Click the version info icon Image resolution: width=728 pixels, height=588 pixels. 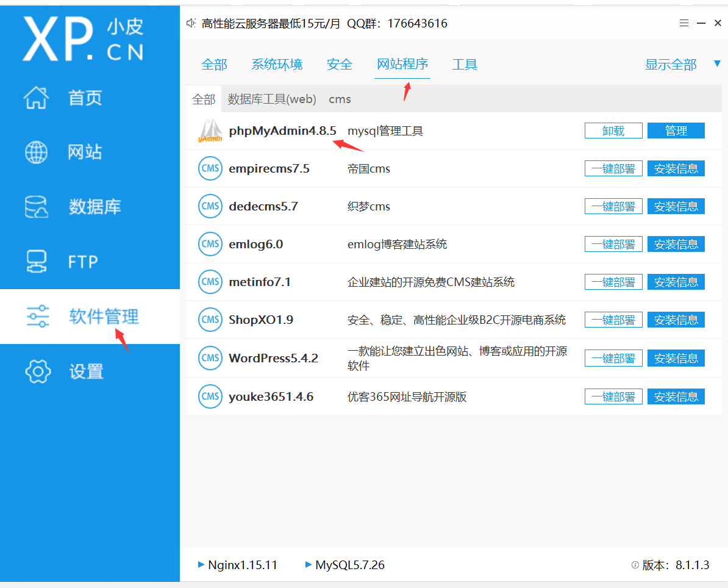pyautogui.click(x=635, y=565)
